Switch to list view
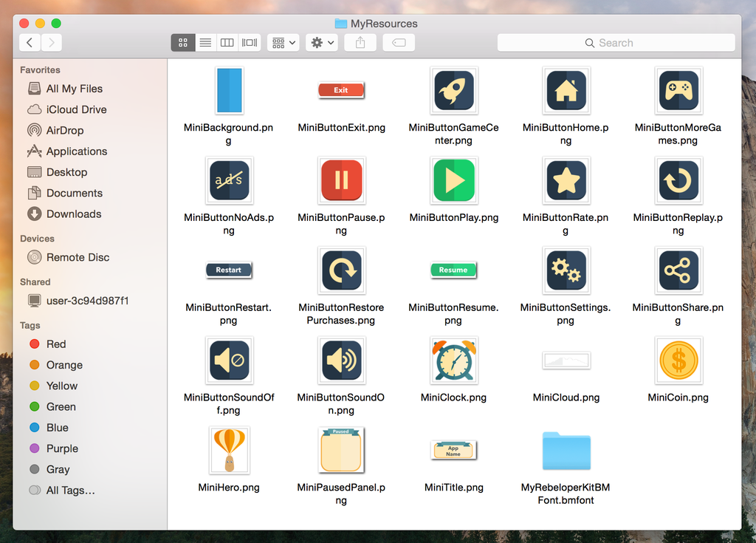The height and width of the screenshot is (543, 756). pyautogui.click(x=205, y=42)
